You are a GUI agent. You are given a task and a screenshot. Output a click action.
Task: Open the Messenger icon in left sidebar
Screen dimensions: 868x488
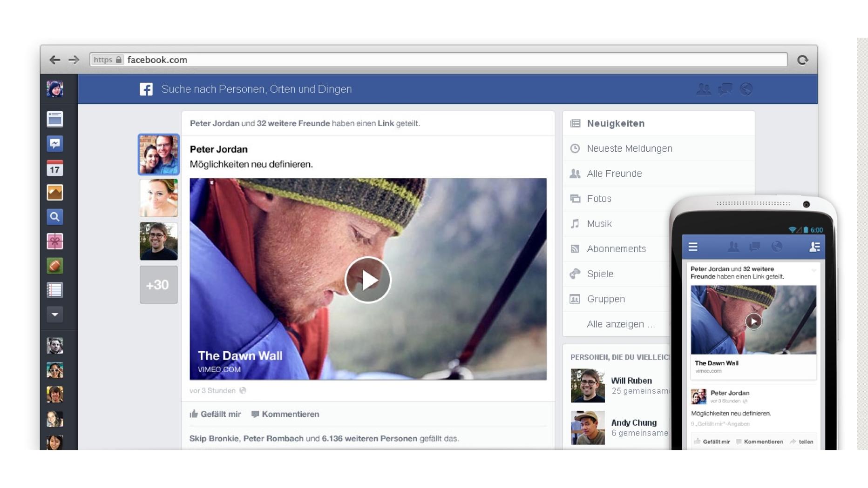(x=54, y=144)
